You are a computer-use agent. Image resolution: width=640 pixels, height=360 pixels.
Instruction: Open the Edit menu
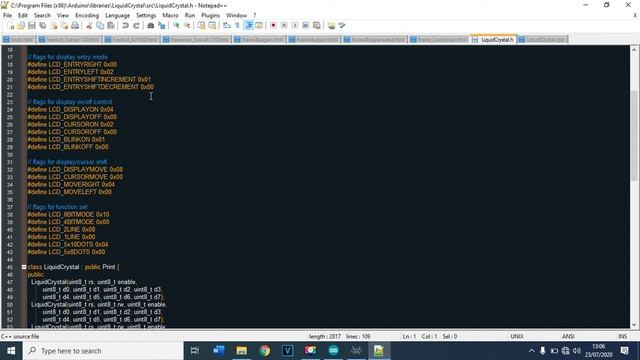pos(23,15)
